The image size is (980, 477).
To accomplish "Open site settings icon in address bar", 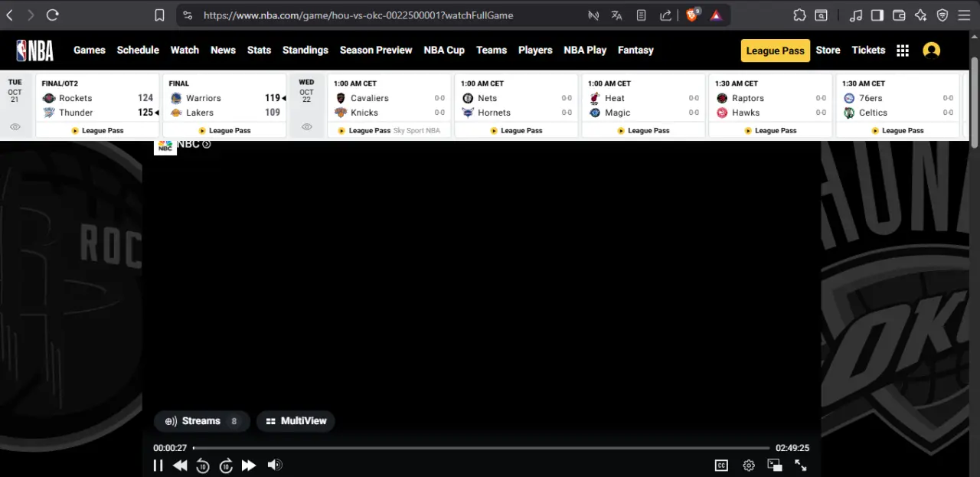I will (188, 15).
